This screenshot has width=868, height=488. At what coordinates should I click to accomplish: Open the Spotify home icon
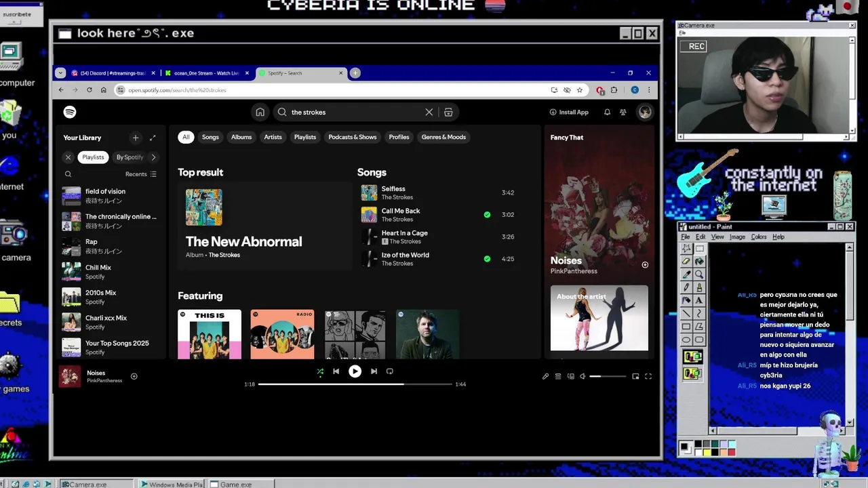(260, 112)
